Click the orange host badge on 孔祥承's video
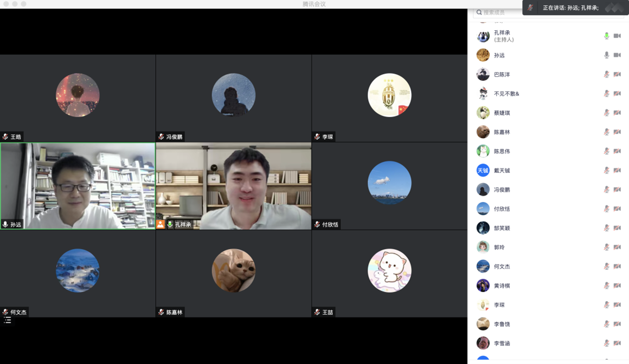 pos(161,224)
